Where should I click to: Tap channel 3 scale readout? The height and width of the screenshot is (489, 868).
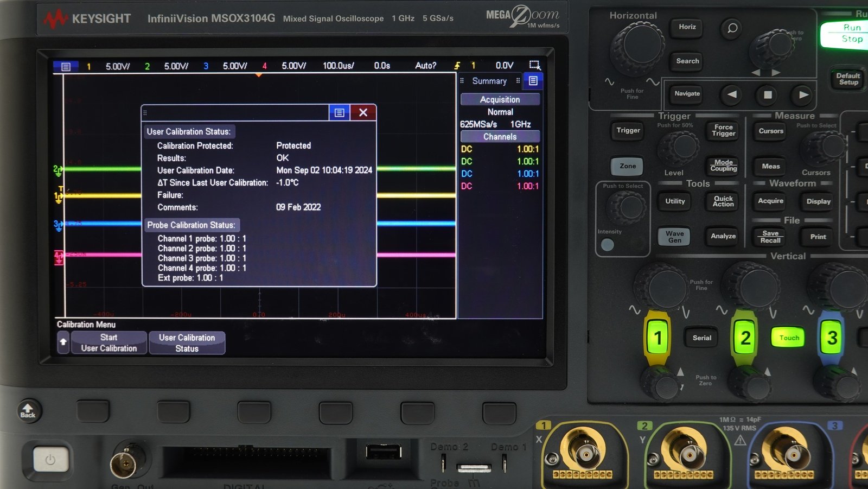point(235,66)
